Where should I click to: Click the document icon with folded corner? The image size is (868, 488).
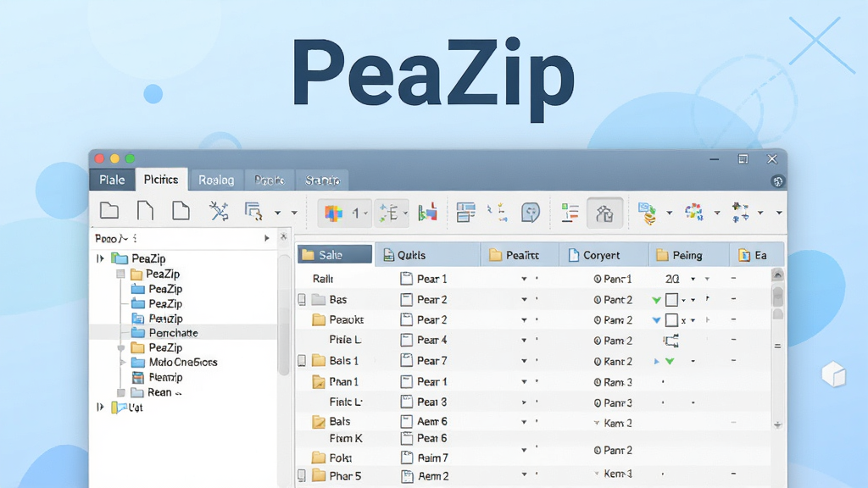[x=181, y=211]
